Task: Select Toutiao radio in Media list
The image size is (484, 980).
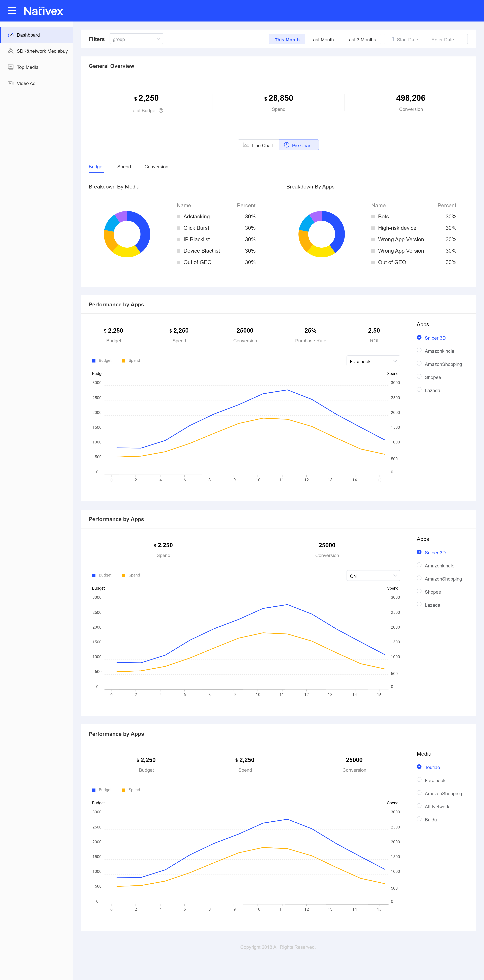Action: click(x=419, y=766)
